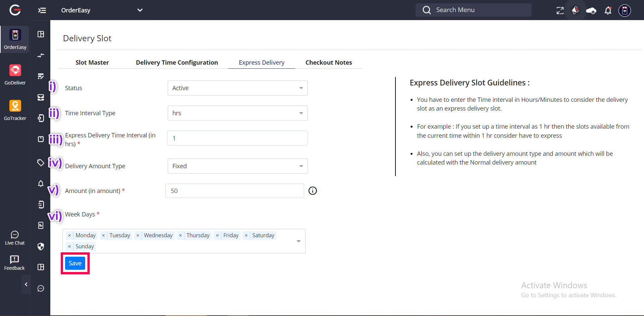Click the info icon beside Amount field
Screen dimensions: 644x316
pyautogui.click(x=313, y=191)
